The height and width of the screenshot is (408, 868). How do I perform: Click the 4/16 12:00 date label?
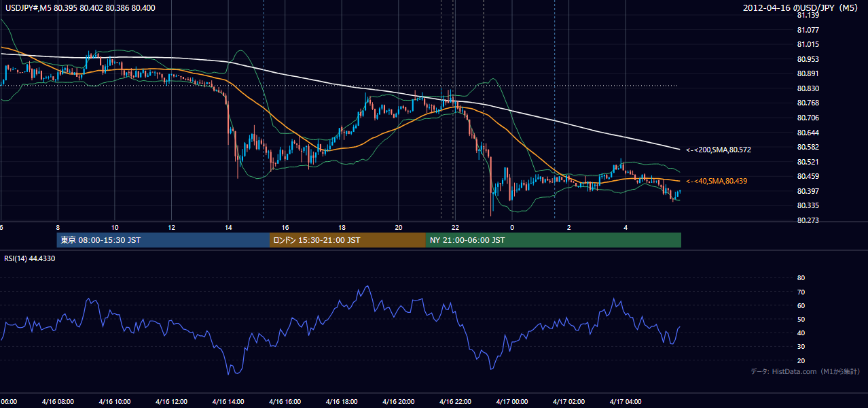click(x=171, y=401)
